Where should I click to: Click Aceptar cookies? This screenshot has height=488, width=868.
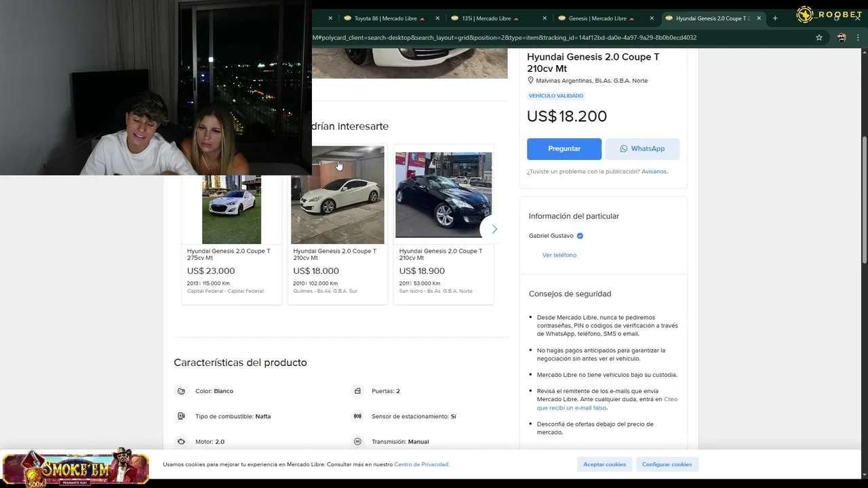[605, 464]
